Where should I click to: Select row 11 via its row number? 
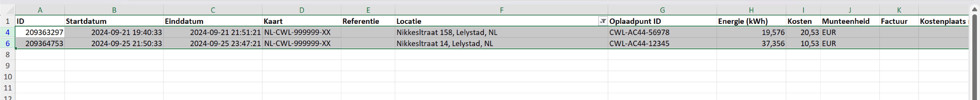(x=8, y=87)
